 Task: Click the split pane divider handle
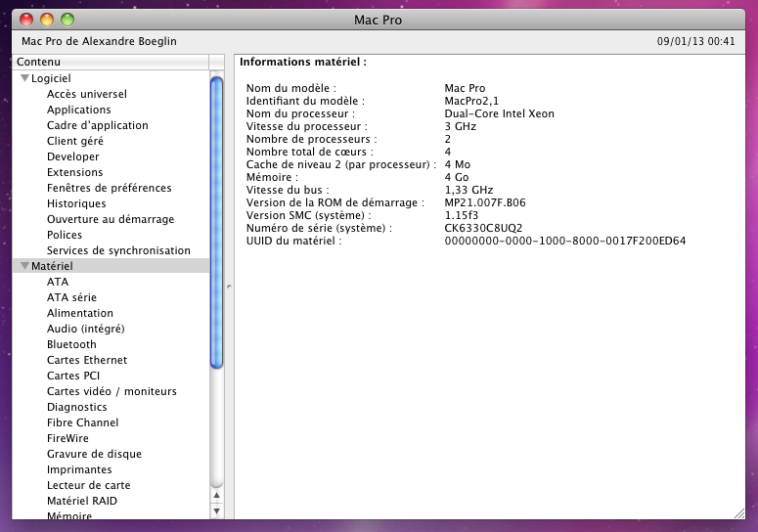click(x=229, y=287)
